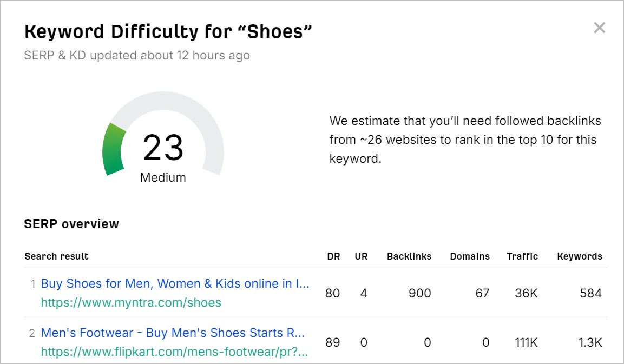Screen dimensions: 624x364
Task: Click Flipkart's 111K traffic value
Action: coord(527,342)
